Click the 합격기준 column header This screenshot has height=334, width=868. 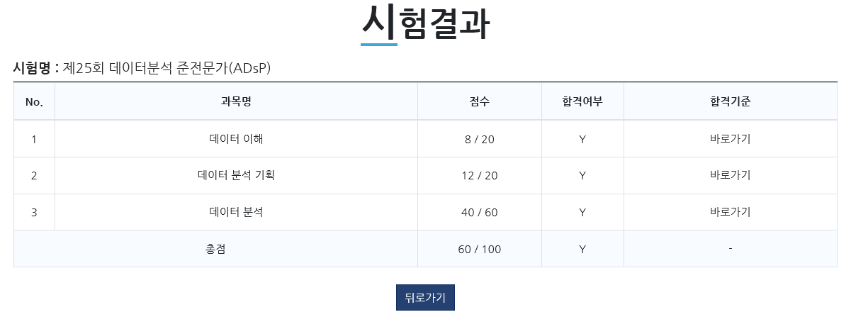[730, 102]
